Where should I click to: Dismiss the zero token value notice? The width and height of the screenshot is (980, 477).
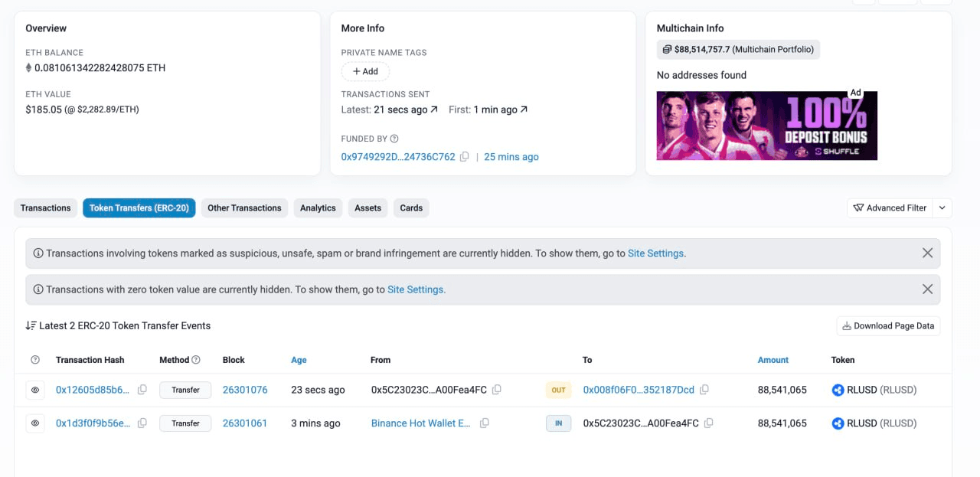[927, 289]
